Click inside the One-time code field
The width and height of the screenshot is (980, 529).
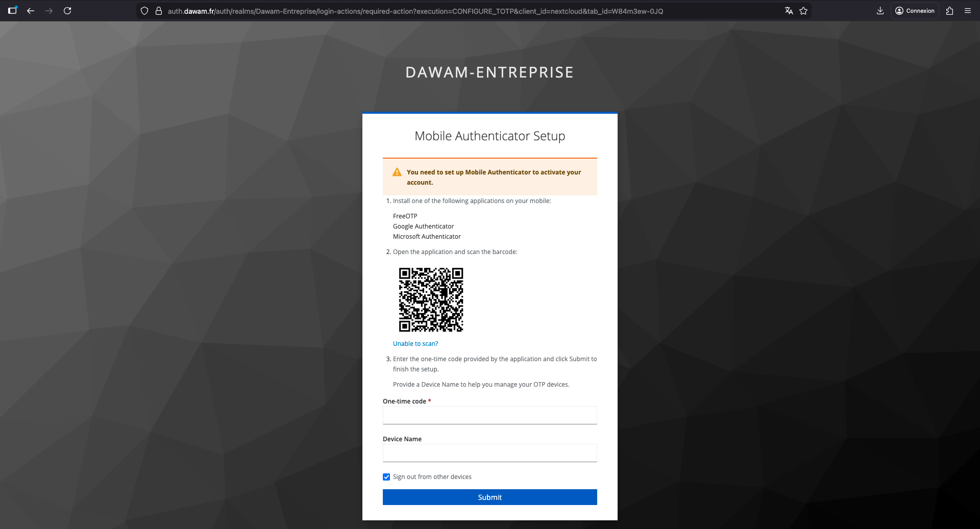tap(489, 415)
